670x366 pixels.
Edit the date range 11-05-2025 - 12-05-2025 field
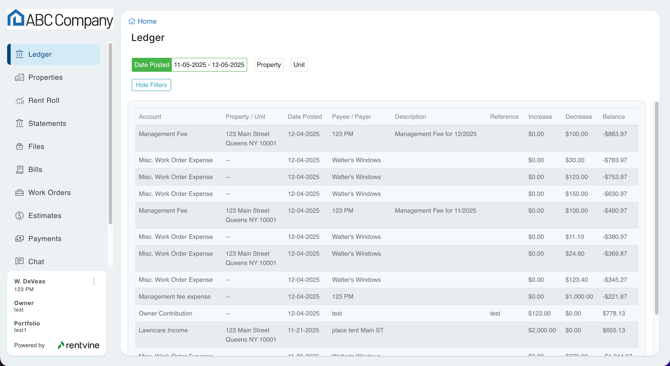click(209, 65)
